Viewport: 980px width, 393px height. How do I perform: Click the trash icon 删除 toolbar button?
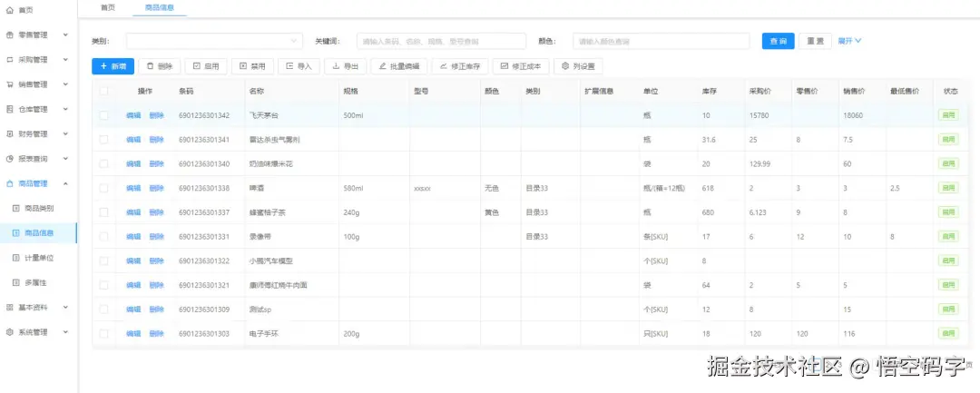pos(160,66)
